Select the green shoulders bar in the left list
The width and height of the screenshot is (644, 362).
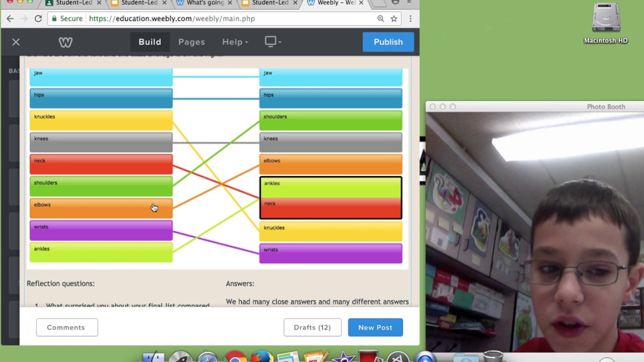[101, 187]
